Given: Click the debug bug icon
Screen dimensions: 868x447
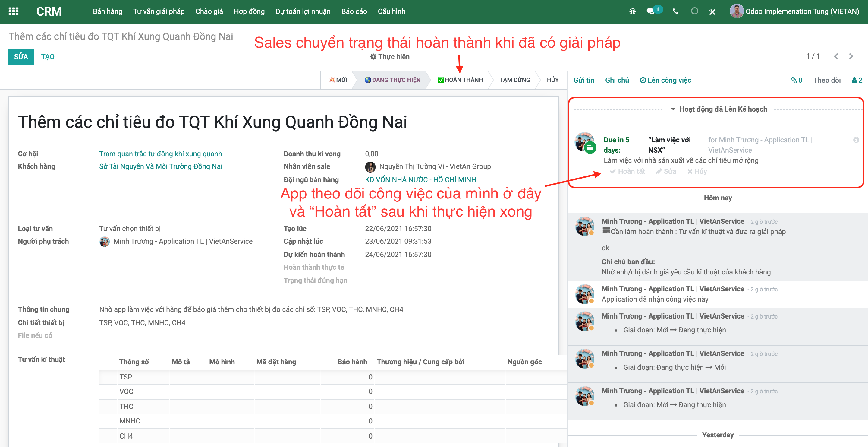Looking at the screenshot, I should 632,11.
